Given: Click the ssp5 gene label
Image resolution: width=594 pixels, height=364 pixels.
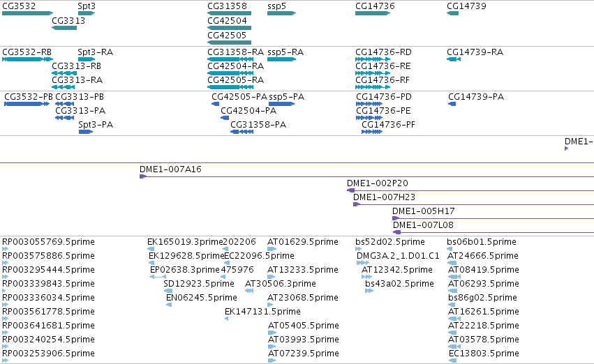Looking at the screenshot, I should 276,6.
